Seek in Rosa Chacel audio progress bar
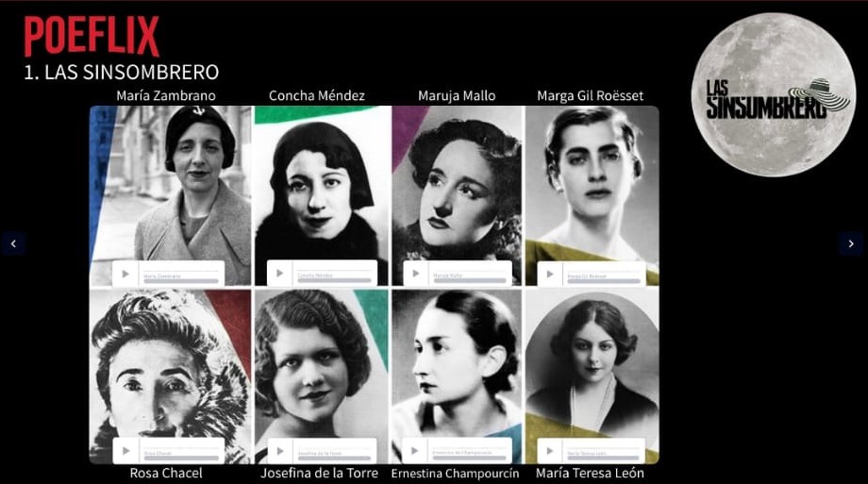 pyautogui.click(x=181, y=458)
